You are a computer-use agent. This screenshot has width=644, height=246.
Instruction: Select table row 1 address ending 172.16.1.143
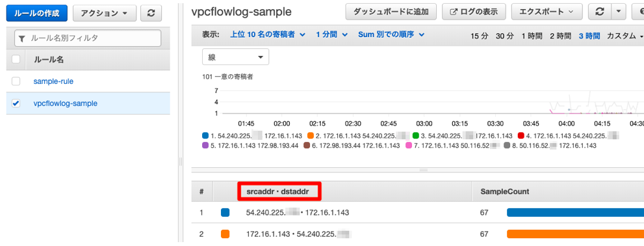[298, 213]
